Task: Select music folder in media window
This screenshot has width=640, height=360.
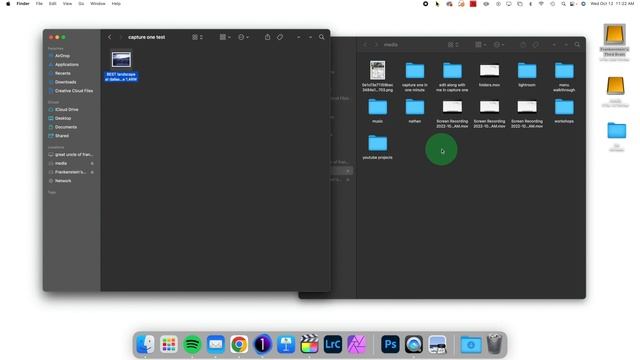Action: click(378, 107)
